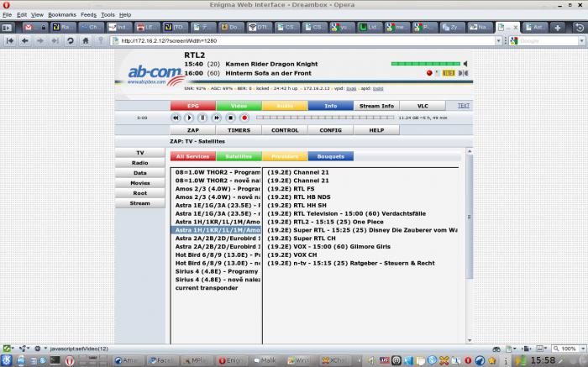Select Movies in the left sidebar

140,183
